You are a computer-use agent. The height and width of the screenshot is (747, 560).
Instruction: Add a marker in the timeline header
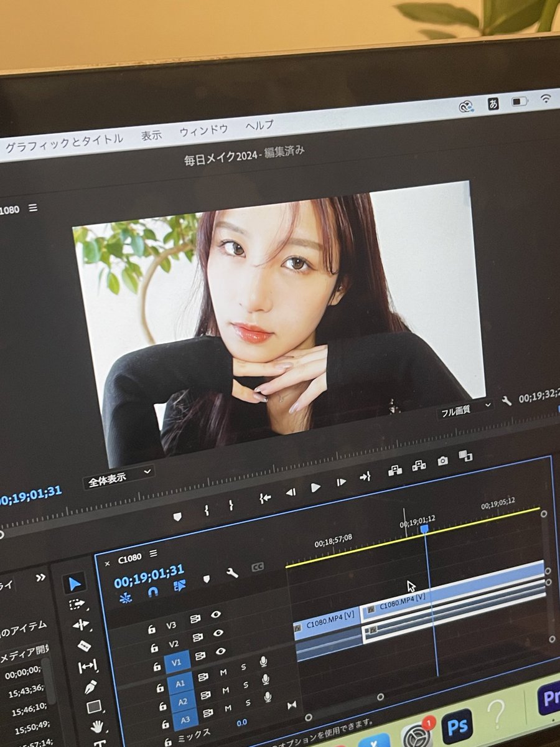pos(206,579)
